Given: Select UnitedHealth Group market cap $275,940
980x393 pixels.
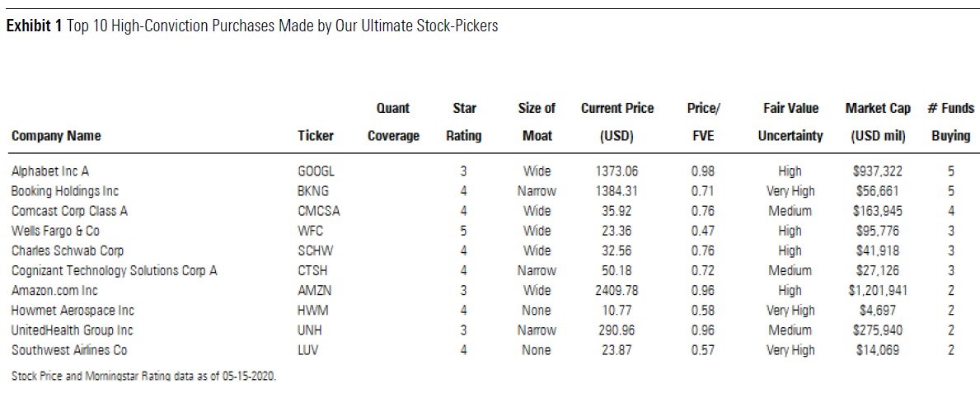Looking at the screenshot, I should pyautogui.click(x=878, y=330).
